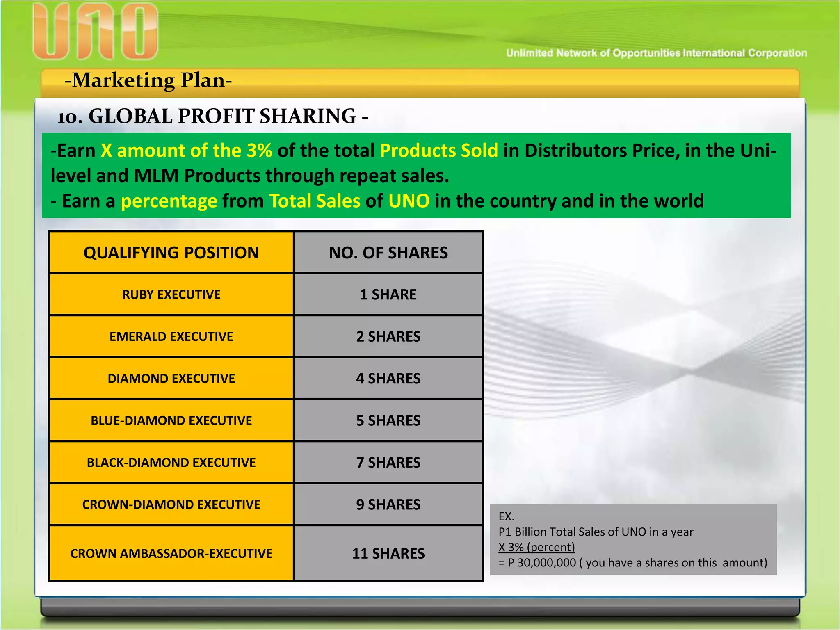
Task: Click 'P1 Billion Total Sales of UNO' line
Action: click(596, 532)
